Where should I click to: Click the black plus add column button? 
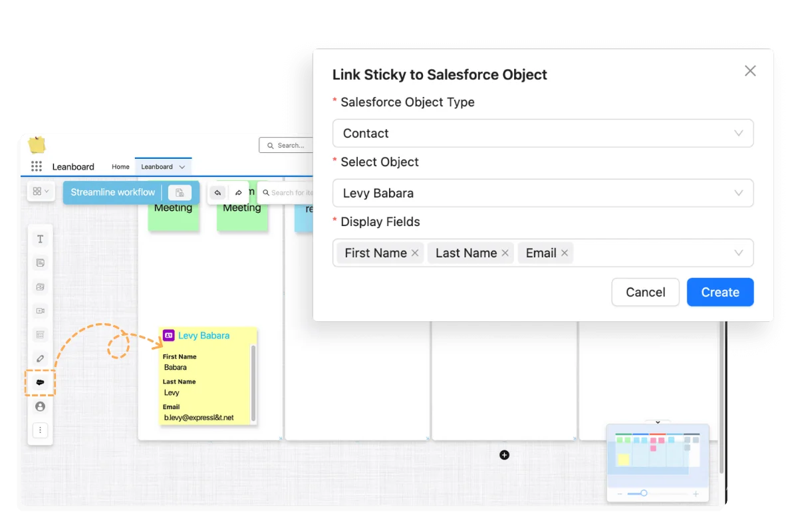tap(504, 455)
